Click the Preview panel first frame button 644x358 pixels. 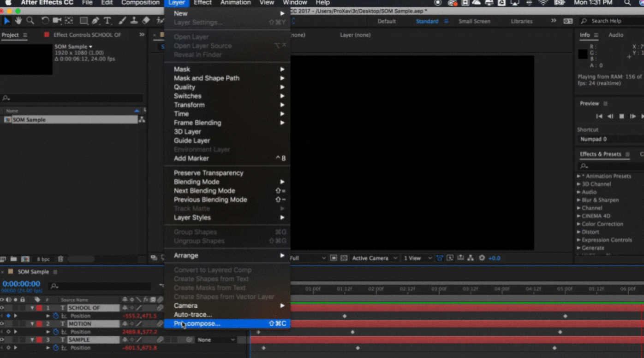coord(599,117)
